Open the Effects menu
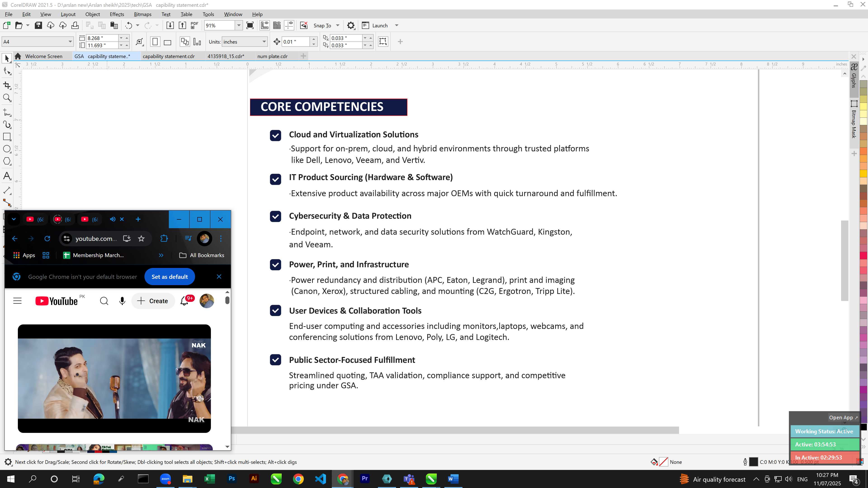This screenshot has width=868, height=488. [117, 14]
